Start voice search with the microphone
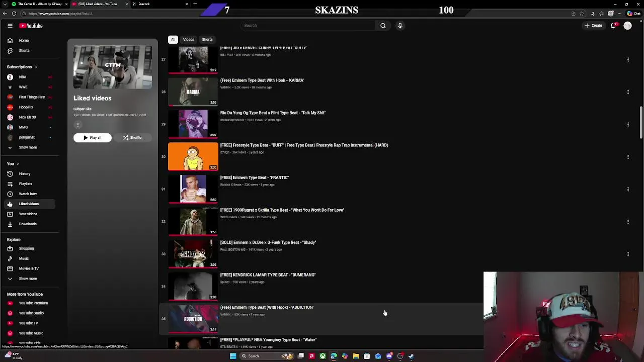The height and width of the screenshot is (362, 644). [400, 26]
